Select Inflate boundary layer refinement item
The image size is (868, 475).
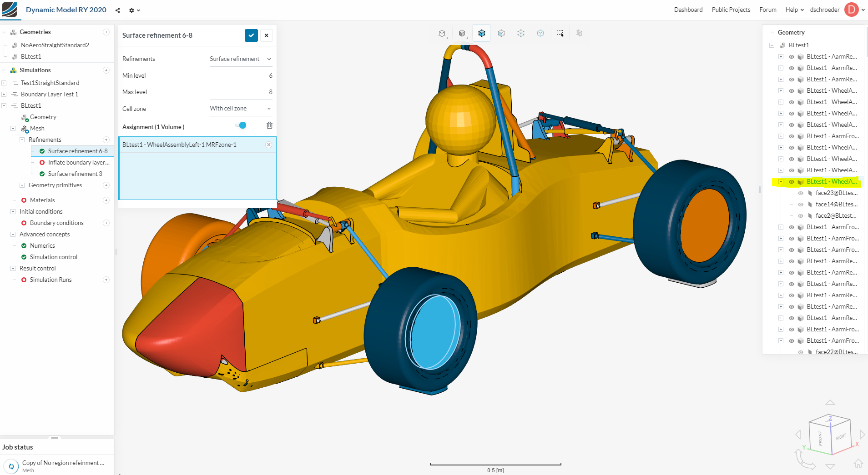(78, 162)
